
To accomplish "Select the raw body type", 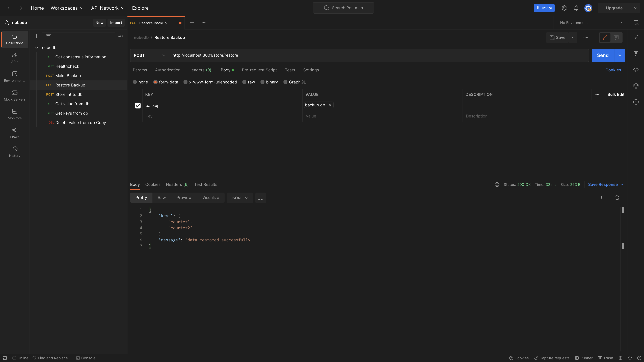I will tap(245, 82).
